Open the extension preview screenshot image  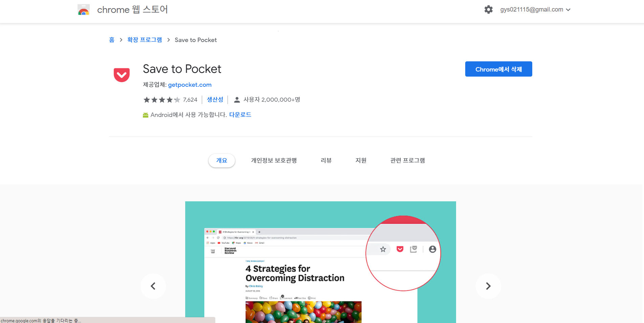[x=321, y=262]
